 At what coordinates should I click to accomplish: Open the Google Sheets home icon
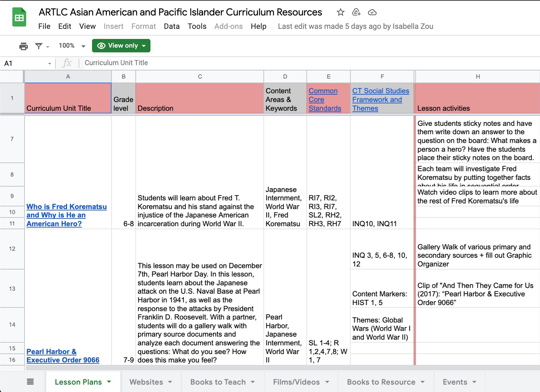(x=19, y=17)
